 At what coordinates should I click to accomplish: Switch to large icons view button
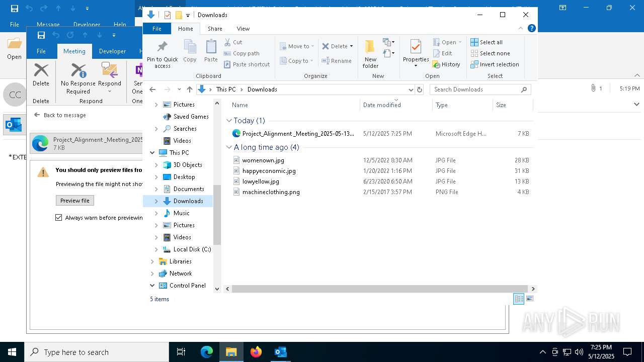pos(529,299)
